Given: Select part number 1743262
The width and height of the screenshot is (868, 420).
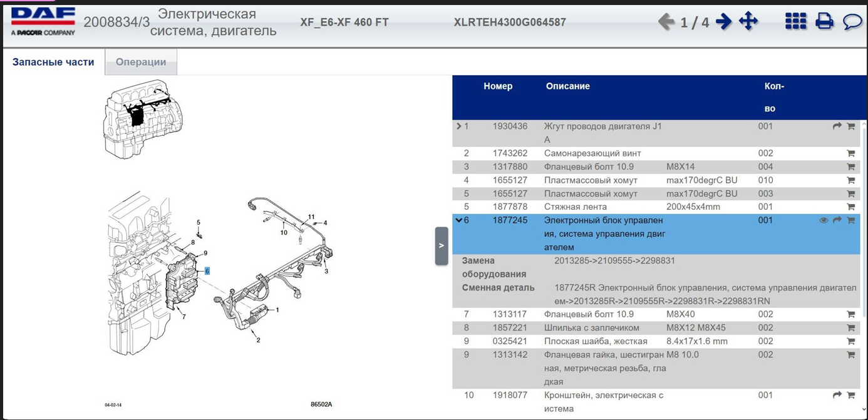Looking at the screenshot, I should pyautogui.click(x=510, y=153).
